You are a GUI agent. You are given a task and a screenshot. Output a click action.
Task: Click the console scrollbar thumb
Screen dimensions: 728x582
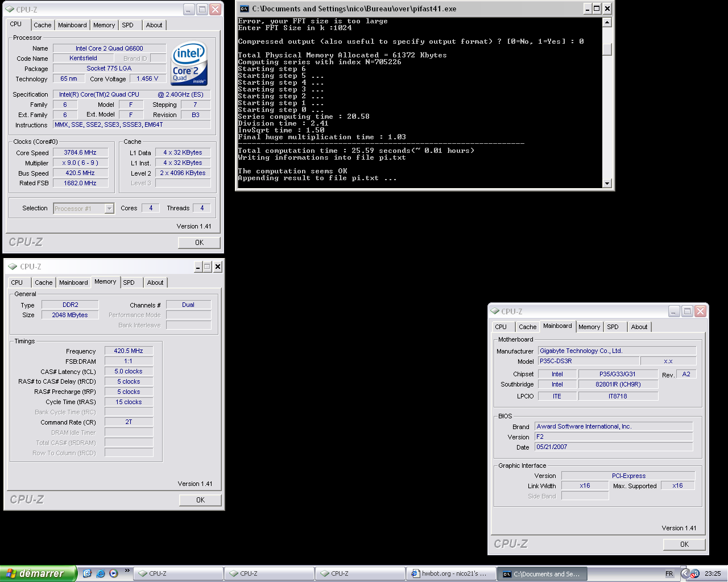tap(607, 49)
